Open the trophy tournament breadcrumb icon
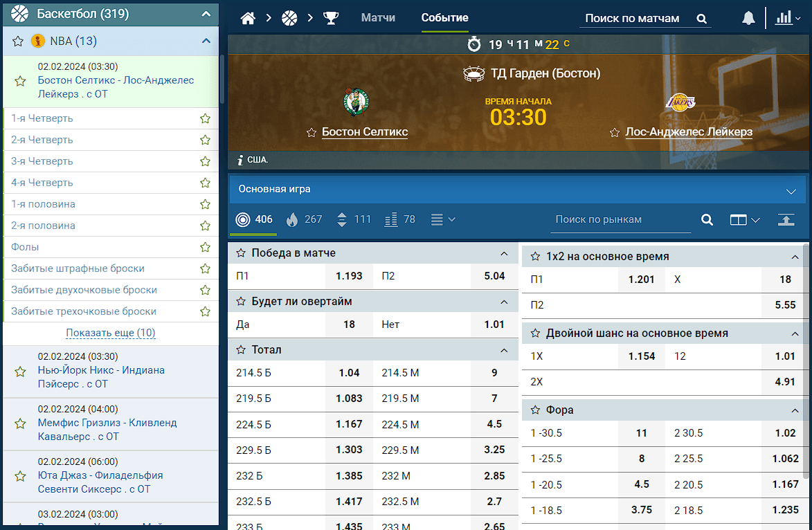812x530 pixels. (x=331, y=18)
